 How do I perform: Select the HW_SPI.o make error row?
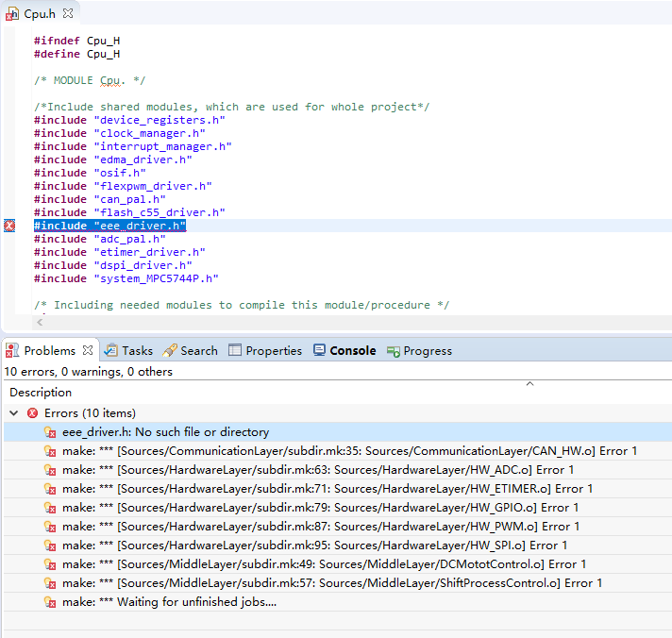coord(338,545)
